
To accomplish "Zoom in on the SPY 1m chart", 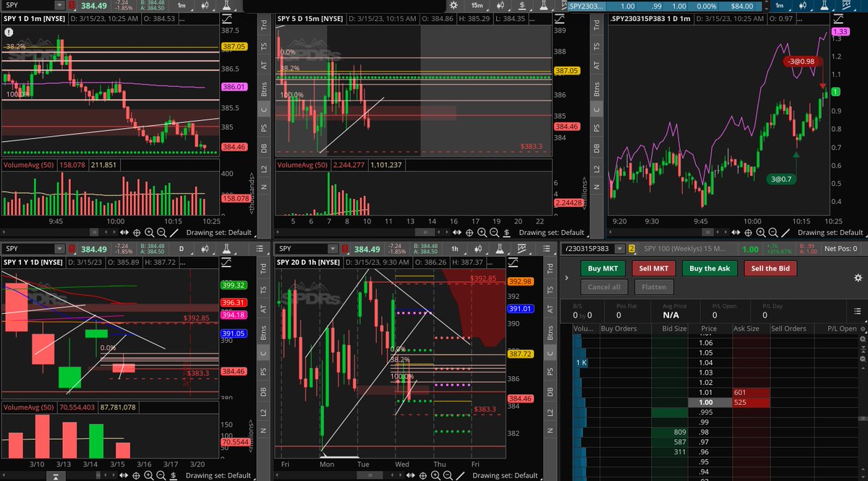I will tap(149, 233).
